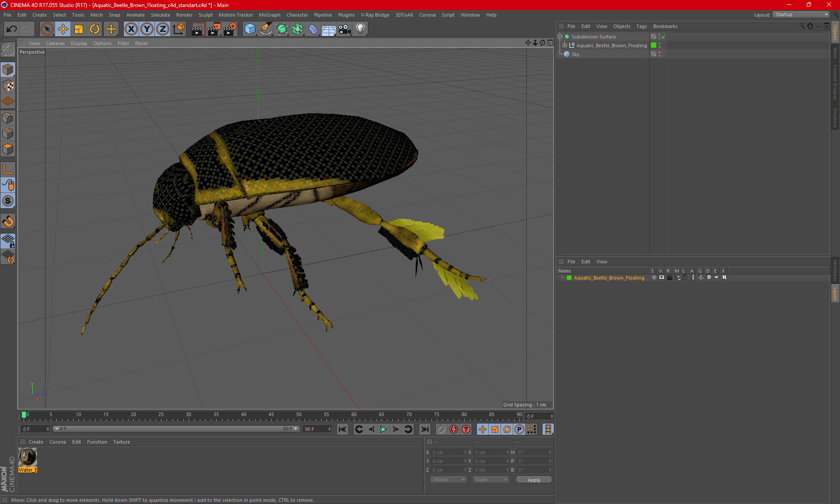Open the Layout Startup dropdown

point(801,14)
